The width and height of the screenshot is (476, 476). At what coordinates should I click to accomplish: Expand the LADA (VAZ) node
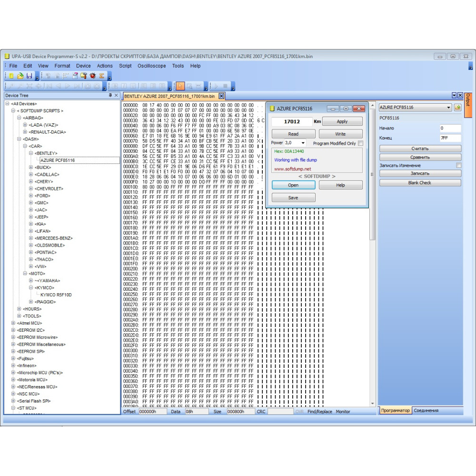[25, 125]
